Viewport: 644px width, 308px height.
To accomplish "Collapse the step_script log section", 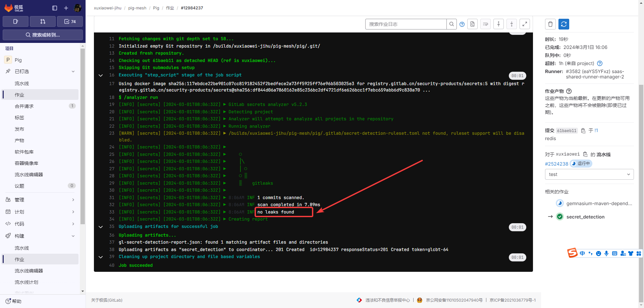I will click(101, 75).
